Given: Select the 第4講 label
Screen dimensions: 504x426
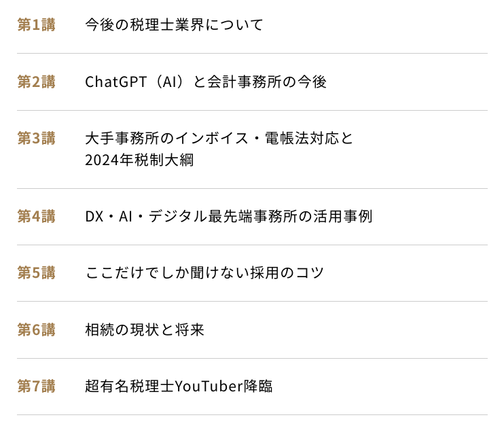Looking at the screenshot, I should click(x=36, y=216).
